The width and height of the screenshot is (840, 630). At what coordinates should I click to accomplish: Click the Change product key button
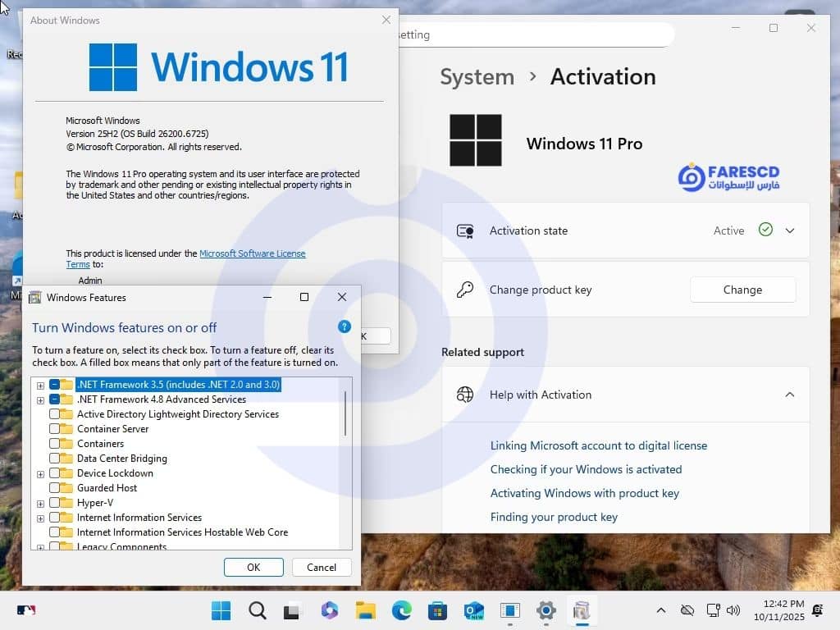coord(742,290)
